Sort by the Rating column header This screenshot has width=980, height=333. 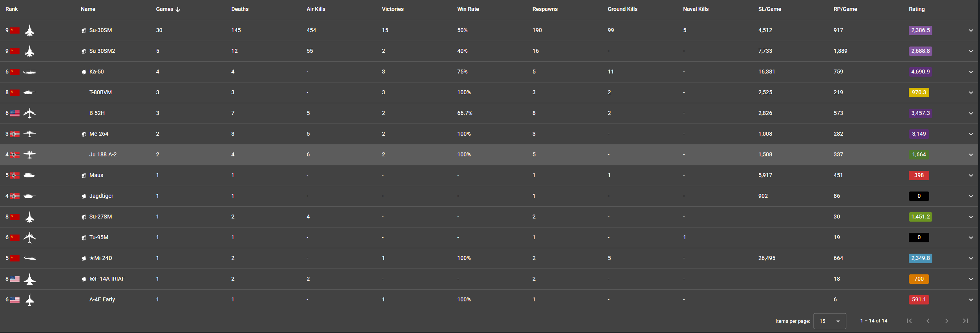click(916, 9)
